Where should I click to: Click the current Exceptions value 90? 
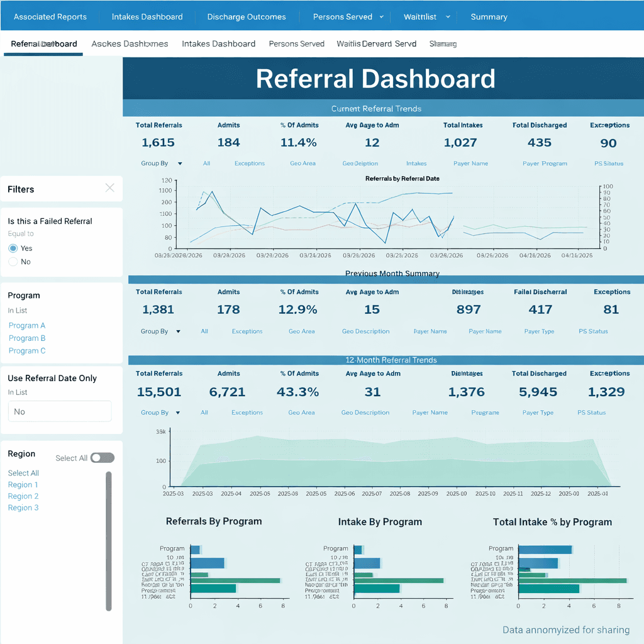pos(608,143)
